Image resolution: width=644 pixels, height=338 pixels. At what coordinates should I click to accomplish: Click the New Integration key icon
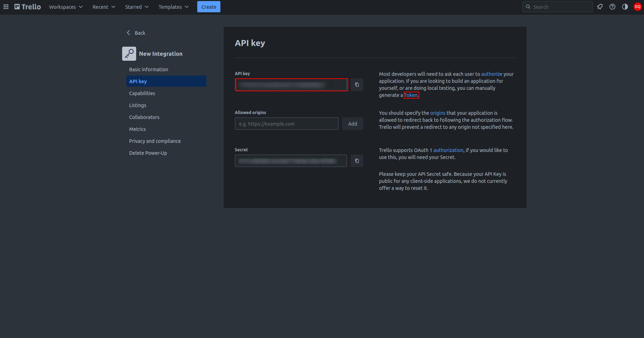click(129, 54)
